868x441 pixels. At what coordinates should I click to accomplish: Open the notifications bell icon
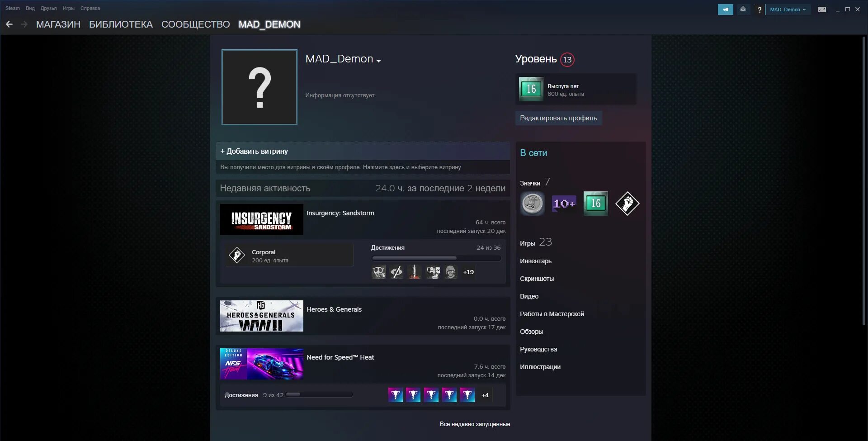tap(743, 9)
